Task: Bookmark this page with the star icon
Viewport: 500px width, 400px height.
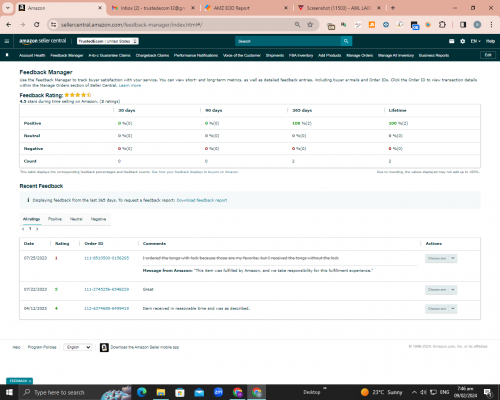Action: 310,25
